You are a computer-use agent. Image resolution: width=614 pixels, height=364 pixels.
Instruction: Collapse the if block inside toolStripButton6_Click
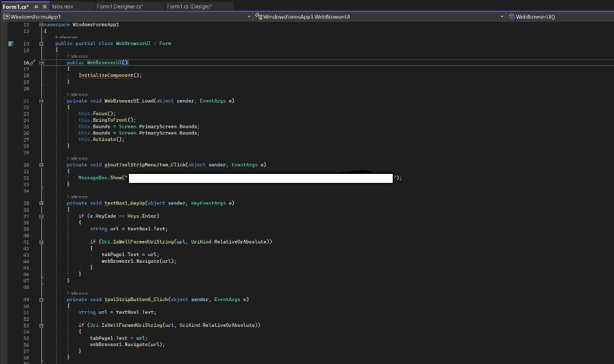(x=41, y=325)
